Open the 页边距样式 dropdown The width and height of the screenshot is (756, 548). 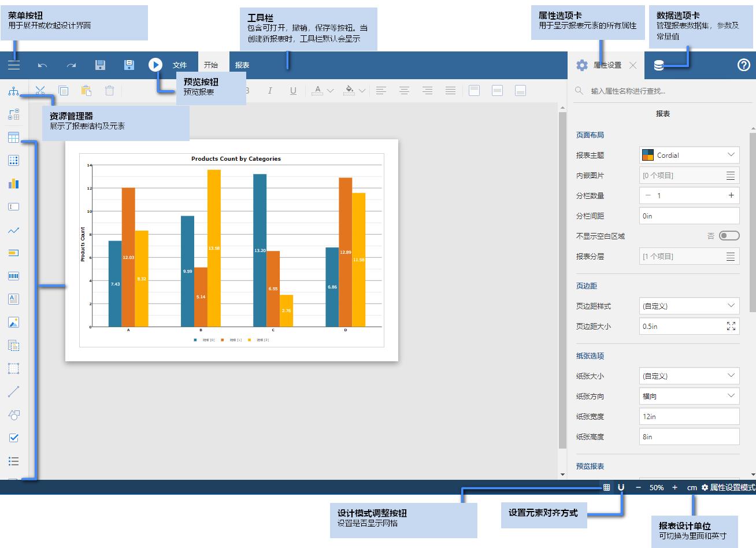tap(689, 306)
